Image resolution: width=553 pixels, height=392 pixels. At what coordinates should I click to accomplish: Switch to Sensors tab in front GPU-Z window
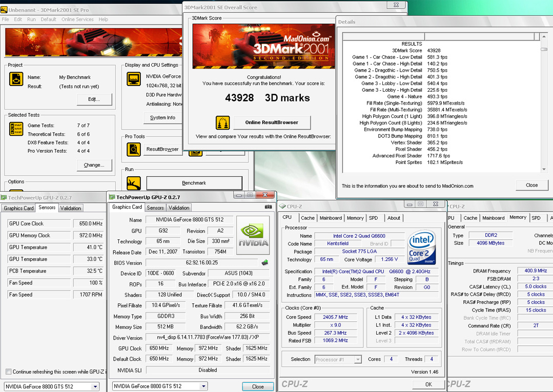155,208
